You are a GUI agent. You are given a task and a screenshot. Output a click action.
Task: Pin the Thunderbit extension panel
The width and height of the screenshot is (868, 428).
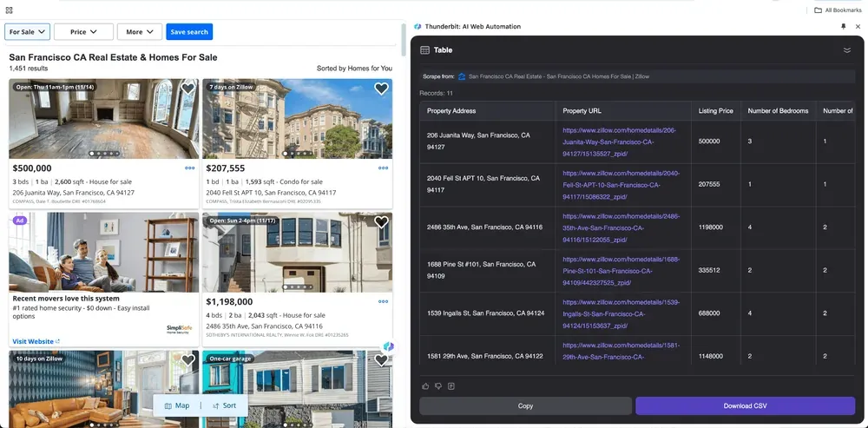point(844,27)
